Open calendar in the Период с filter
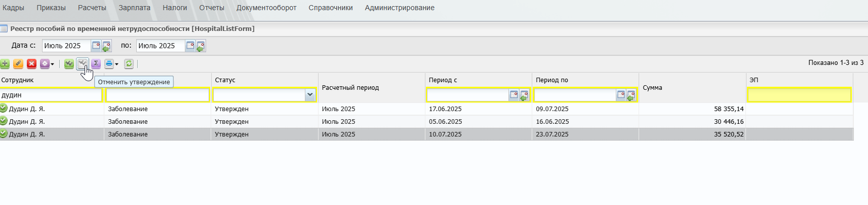 tap(514, 95)
